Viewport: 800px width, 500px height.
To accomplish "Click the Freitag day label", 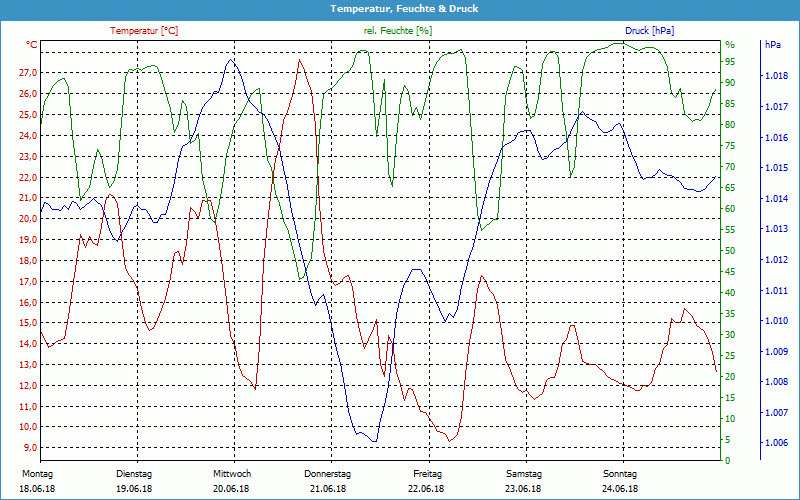I will [428, 473].
